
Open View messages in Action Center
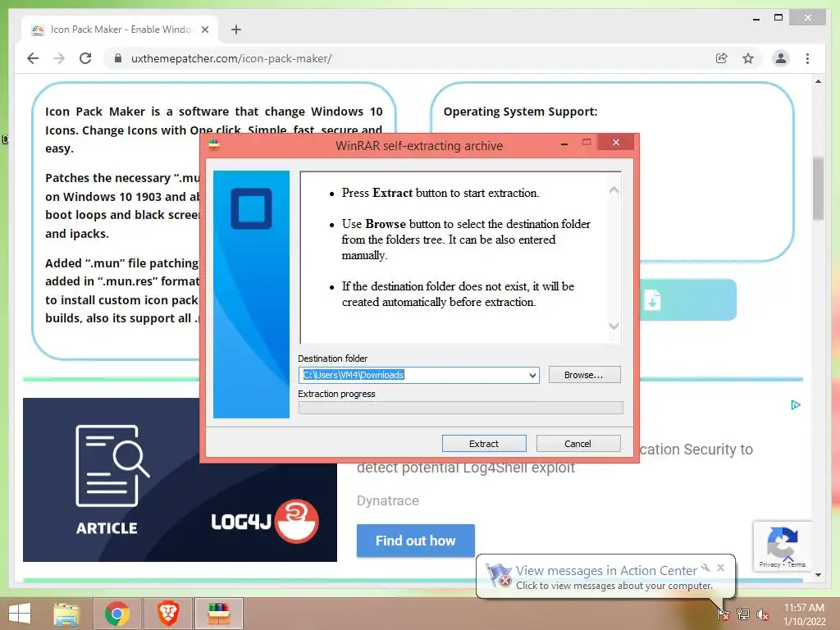click(x=606, y=570)
